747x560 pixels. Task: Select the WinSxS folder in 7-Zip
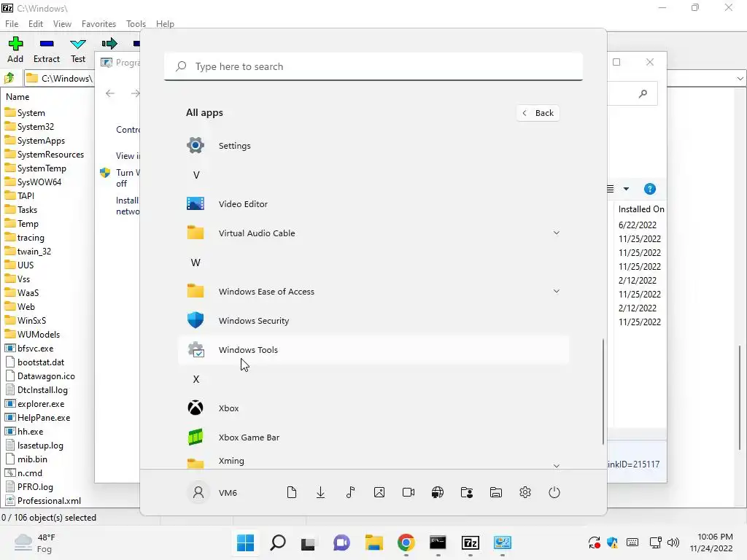pyautogui.click(x=26, y=321)
